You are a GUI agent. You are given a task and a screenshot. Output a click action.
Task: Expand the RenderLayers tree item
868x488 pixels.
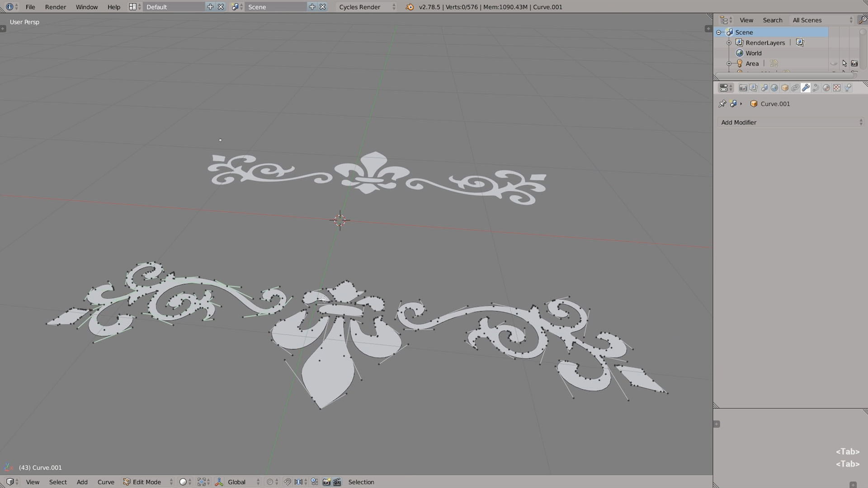tap(729, 43)
